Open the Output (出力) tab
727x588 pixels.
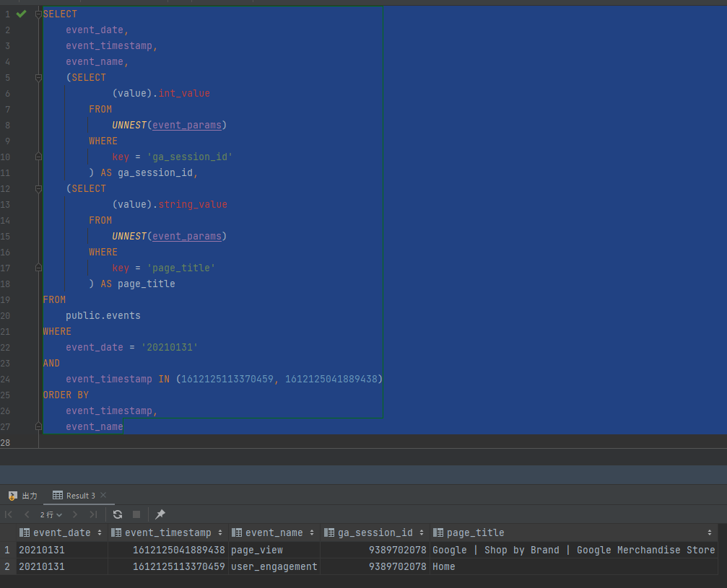click(22, 496)
